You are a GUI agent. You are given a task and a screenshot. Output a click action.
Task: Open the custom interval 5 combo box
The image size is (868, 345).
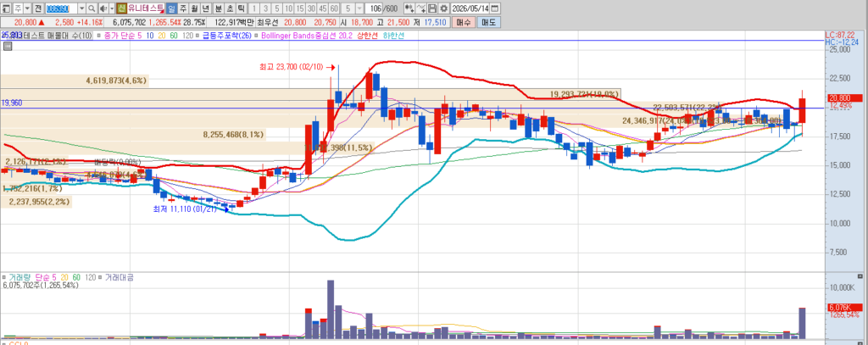point(353,8)
